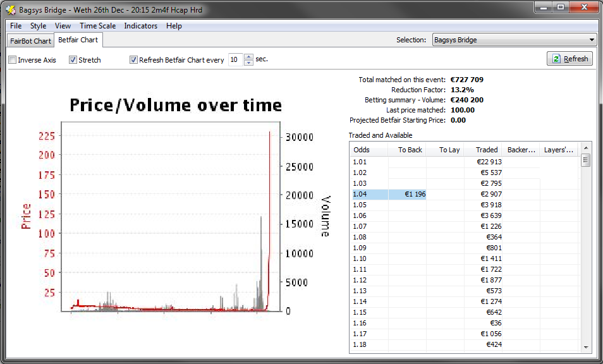Increase refresh interval with up arrow
Viewport: 603px width, 364px height.
pos(249,57)
